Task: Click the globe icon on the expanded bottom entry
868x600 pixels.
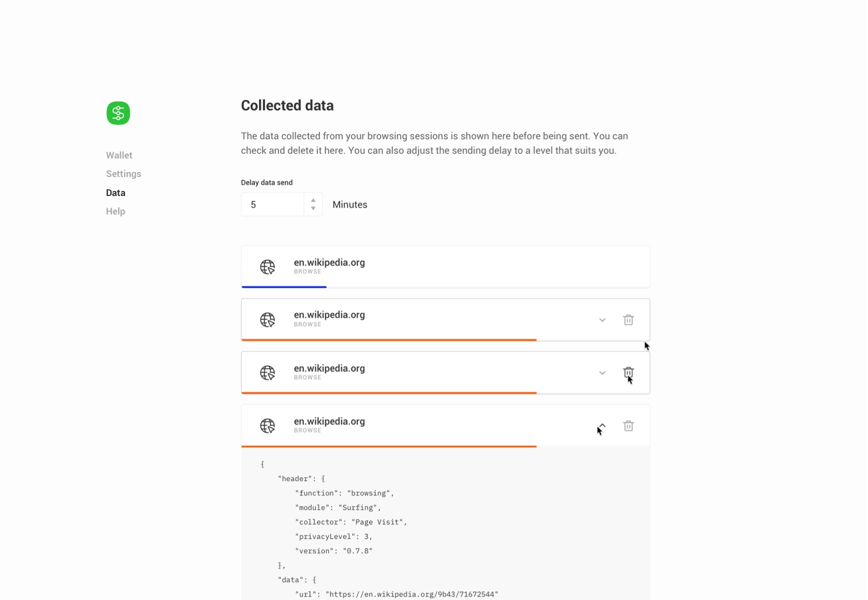Action: point(267,425)
